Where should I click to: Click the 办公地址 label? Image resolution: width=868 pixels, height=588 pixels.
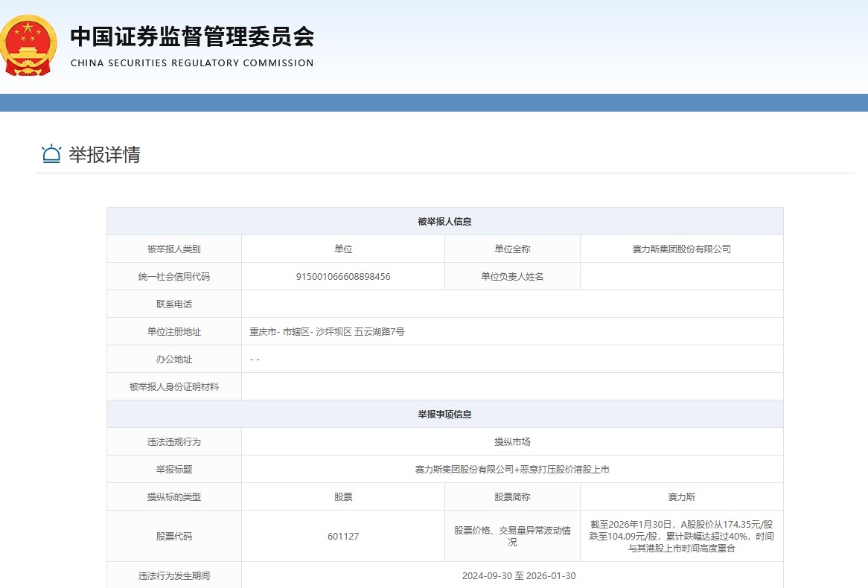(173, 359)
